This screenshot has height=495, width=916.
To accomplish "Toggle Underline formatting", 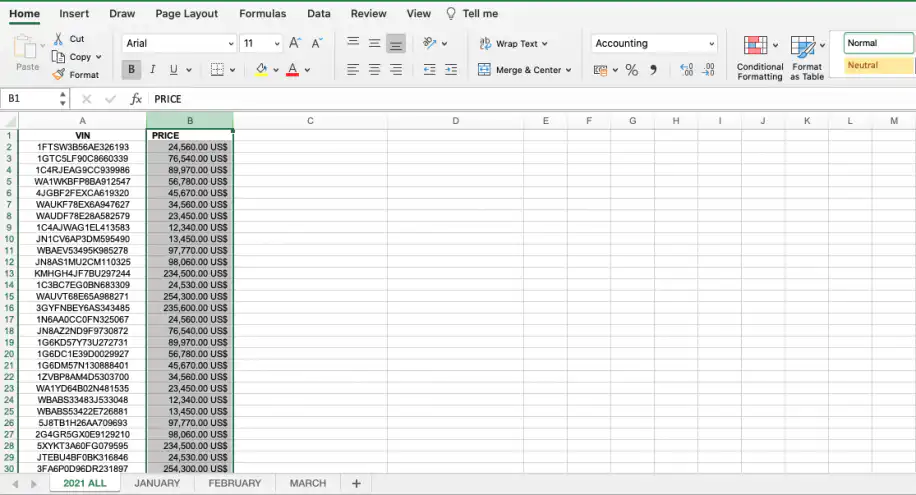I will coord(174,70).
